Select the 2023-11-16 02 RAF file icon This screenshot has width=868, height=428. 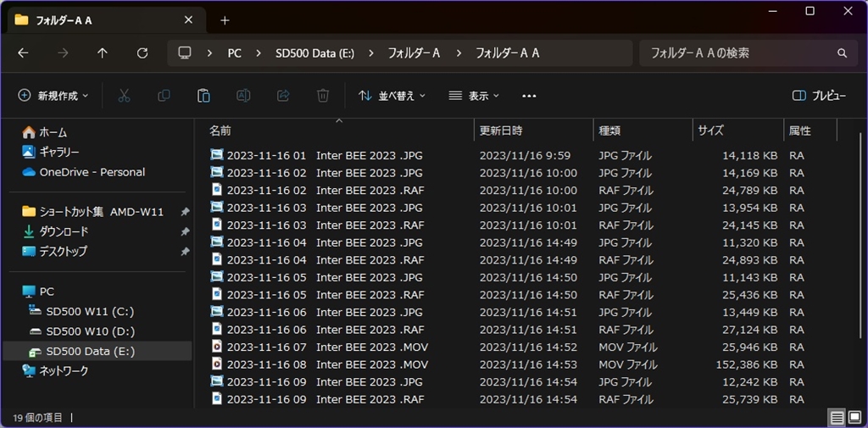217,190
